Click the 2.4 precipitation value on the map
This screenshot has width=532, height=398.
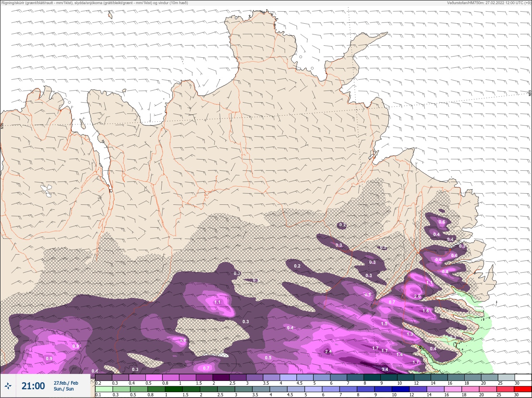tap(328, 351)
